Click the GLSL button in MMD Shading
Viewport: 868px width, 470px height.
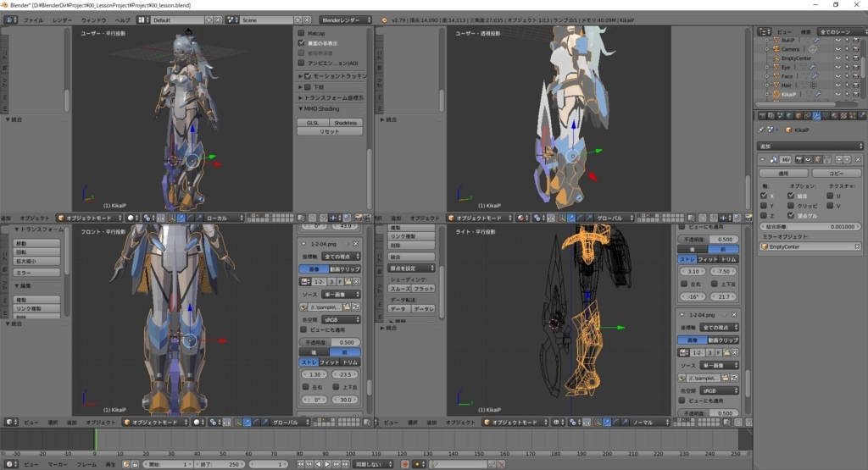click(x=313, y=123)
